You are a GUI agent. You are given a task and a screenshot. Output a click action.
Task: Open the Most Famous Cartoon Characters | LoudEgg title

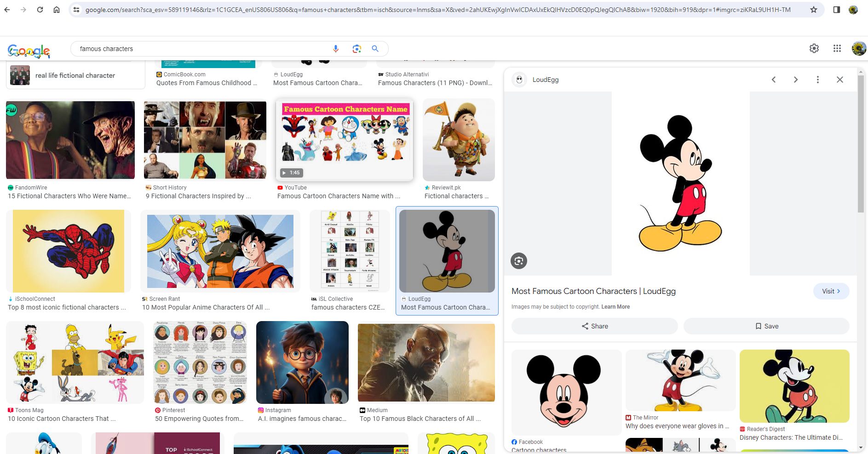(x=593, y=291)
